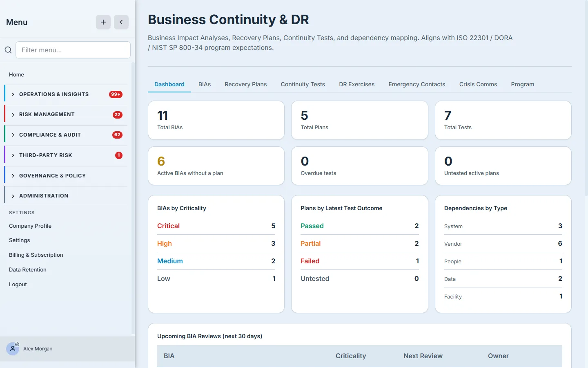Click the 22 badge on Risk Management

[118, 114]
